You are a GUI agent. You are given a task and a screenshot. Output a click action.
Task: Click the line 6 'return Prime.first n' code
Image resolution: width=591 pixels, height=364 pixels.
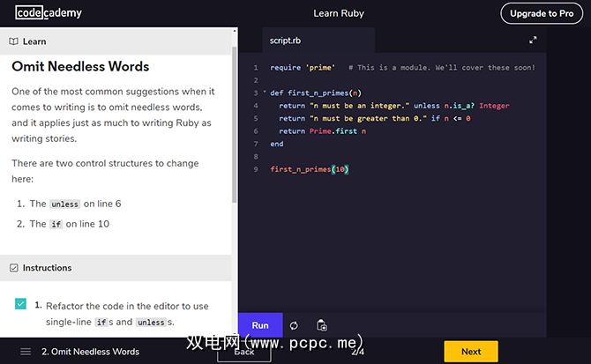point(322,131)
